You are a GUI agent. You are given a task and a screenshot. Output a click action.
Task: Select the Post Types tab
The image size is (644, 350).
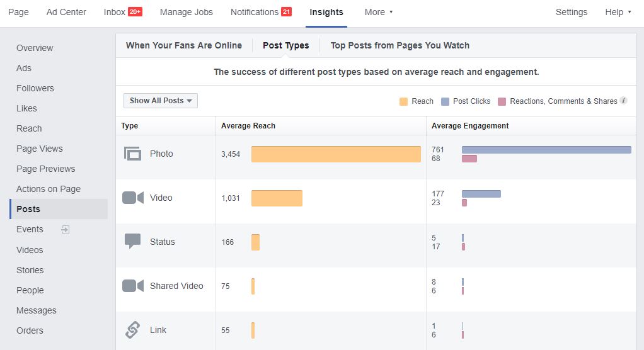point(286,45)
